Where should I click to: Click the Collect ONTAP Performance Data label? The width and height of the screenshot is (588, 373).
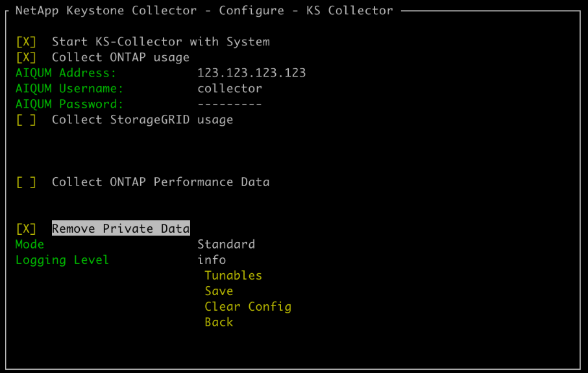(x=160, y=182)
